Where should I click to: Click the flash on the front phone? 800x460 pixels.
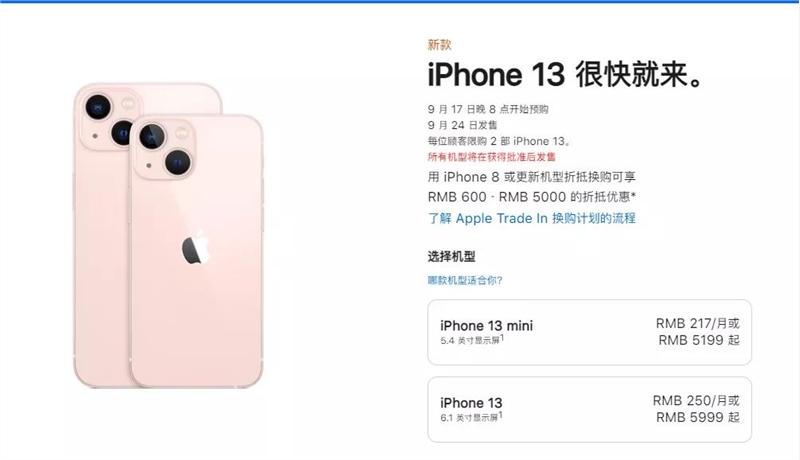(x=182, y=134)
